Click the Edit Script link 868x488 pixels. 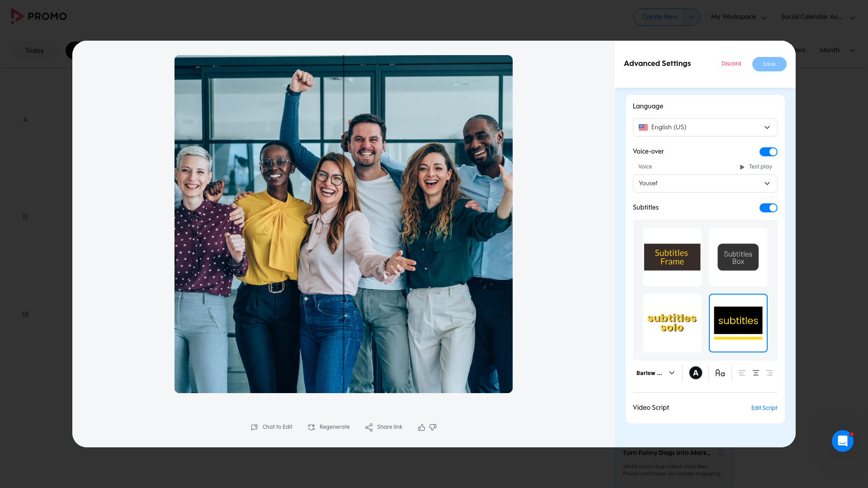click(764, 408)
